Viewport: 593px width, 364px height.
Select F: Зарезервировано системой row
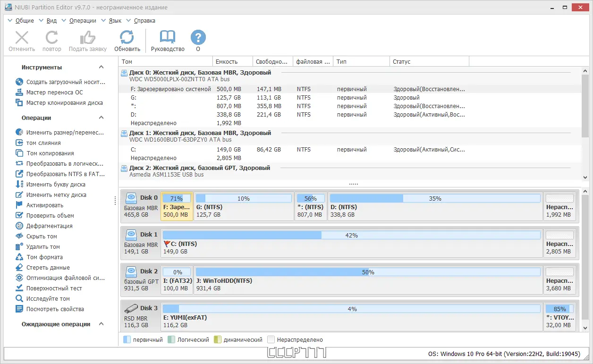(350, 89)
